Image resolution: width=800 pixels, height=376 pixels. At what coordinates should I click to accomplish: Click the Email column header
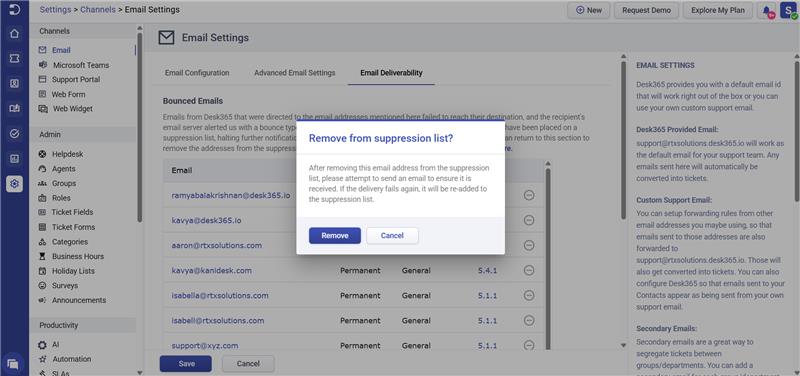182,170
